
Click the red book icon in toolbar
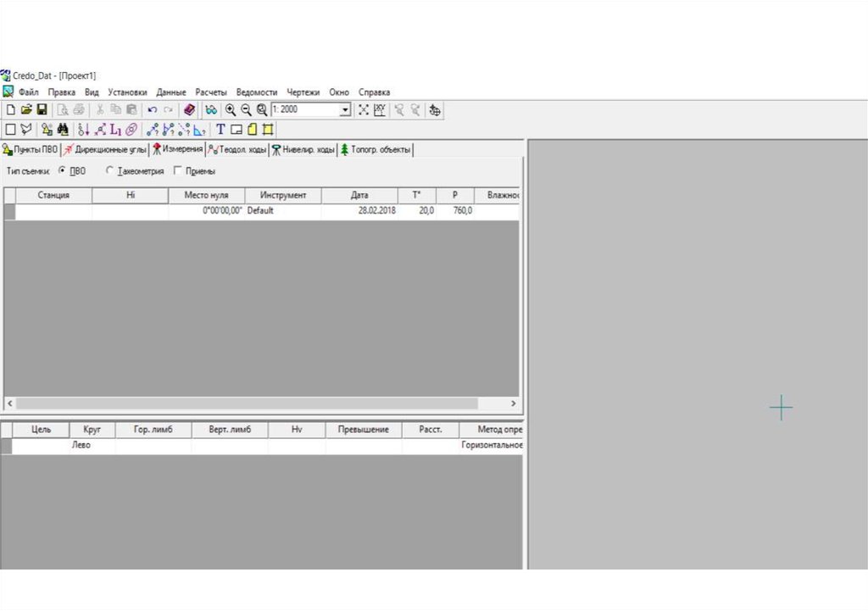pyautogui.click(x=189, y=110)
